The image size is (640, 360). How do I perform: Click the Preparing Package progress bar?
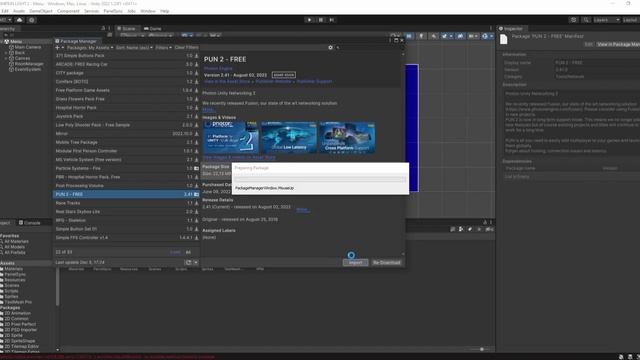pos(320,179)
